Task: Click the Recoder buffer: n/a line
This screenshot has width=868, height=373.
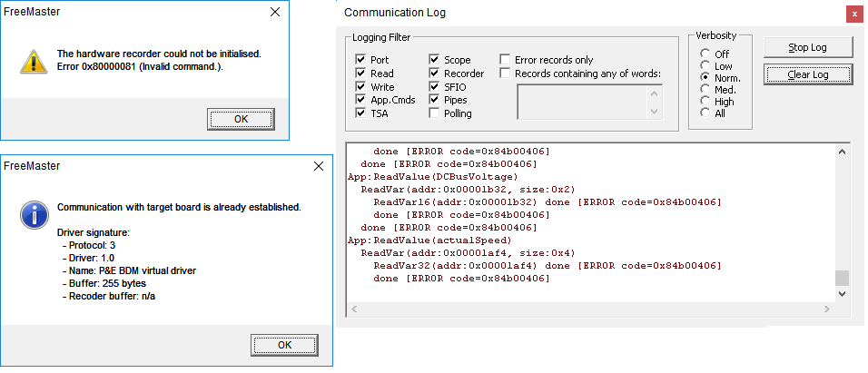Action: coord(109,296)
